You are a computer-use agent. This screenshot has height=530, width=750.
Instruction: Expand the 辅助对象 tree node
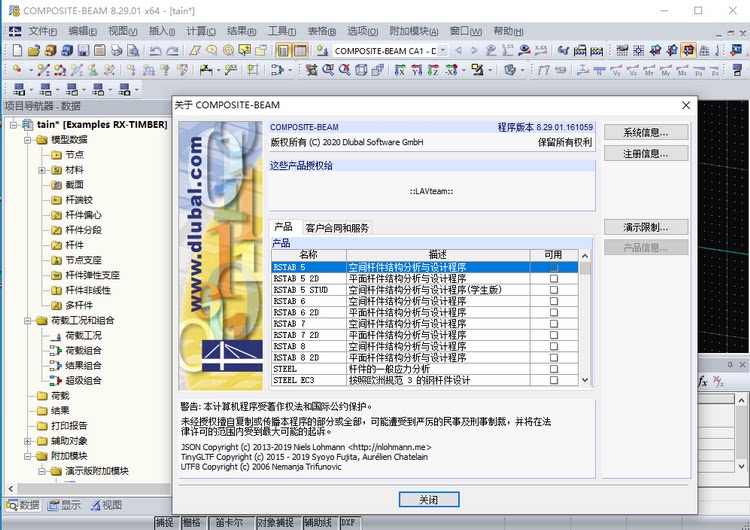coord(27,441)
